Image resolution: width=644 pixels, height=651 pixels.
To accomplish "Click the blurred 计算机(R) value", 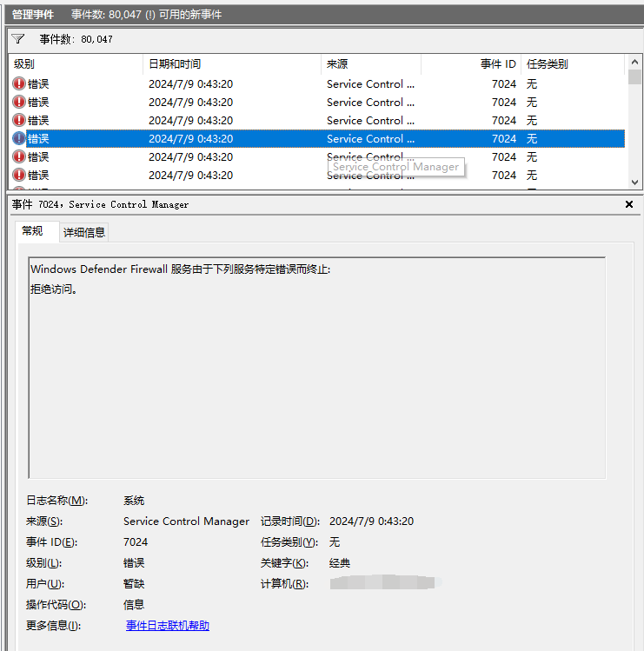I will coord(385,582).
